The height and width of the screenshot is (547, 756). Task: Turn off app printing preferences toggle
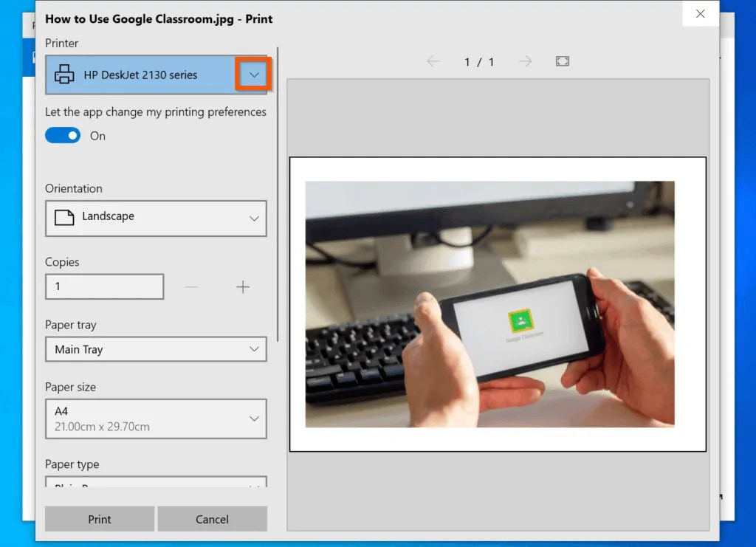click(63, 135)
